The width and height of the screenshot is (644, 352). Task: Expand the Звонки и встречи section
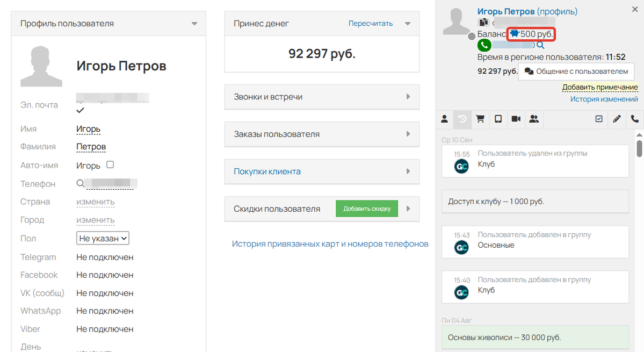(321, 97)
